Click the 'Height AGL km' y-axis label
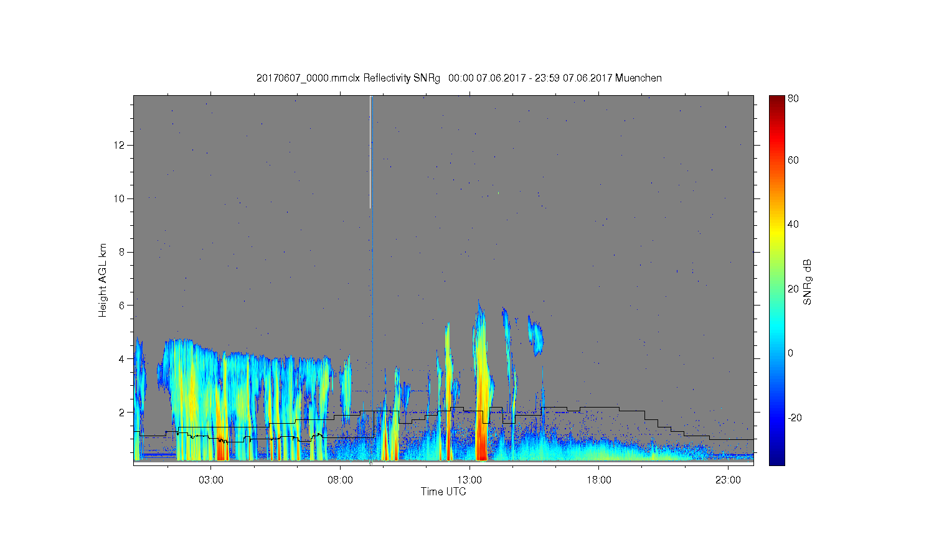 tap(103, 280)
